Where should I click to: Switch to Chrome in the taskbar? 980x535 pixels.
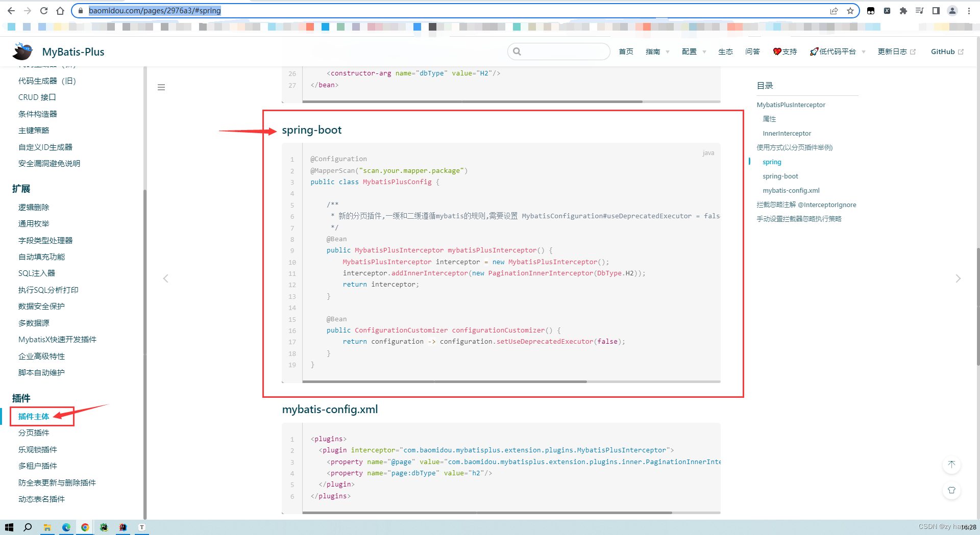[85, 527]
